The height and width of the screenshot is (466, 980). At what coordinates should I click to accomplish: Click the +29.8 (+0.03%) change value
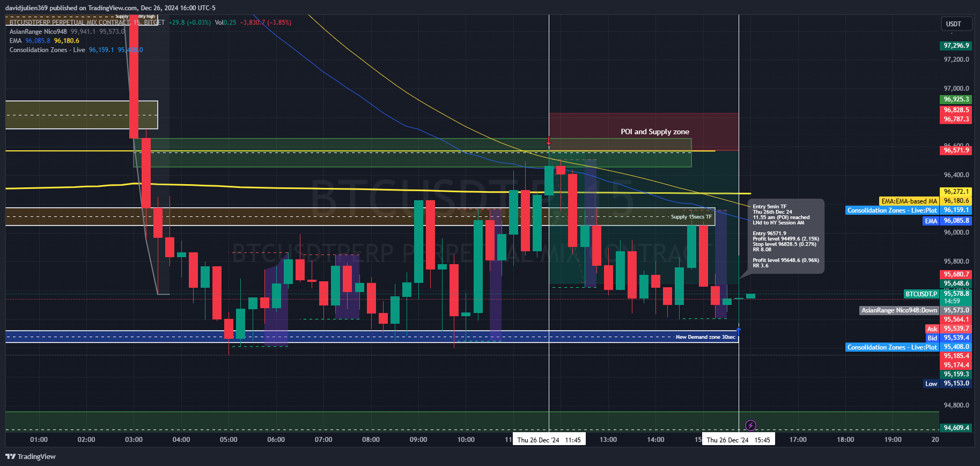click(190, 23)
